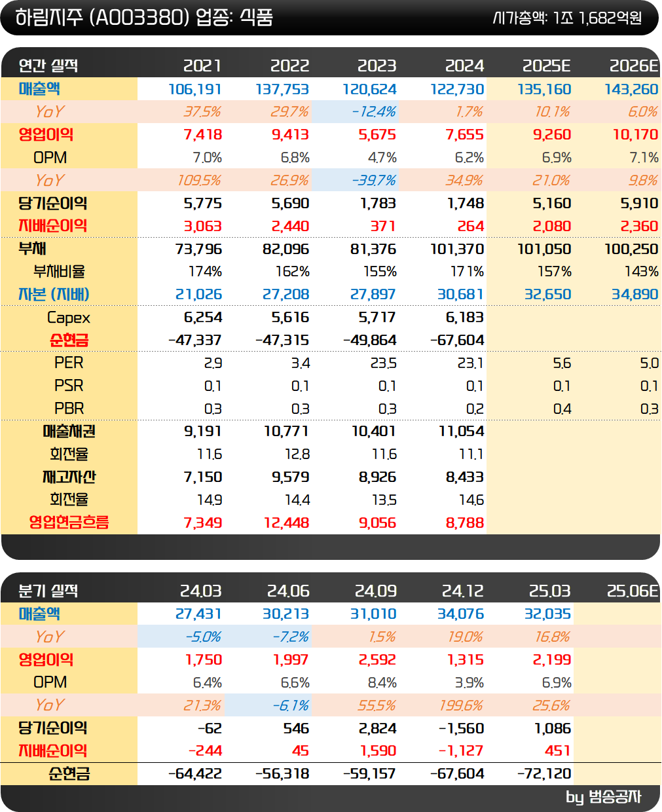
Task: Select the 2026E equity value '34,890'
Action: tap(635, 295)
